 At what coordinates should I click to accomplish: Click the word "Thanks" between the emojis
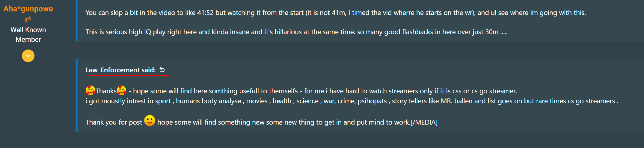pos(106,91)
